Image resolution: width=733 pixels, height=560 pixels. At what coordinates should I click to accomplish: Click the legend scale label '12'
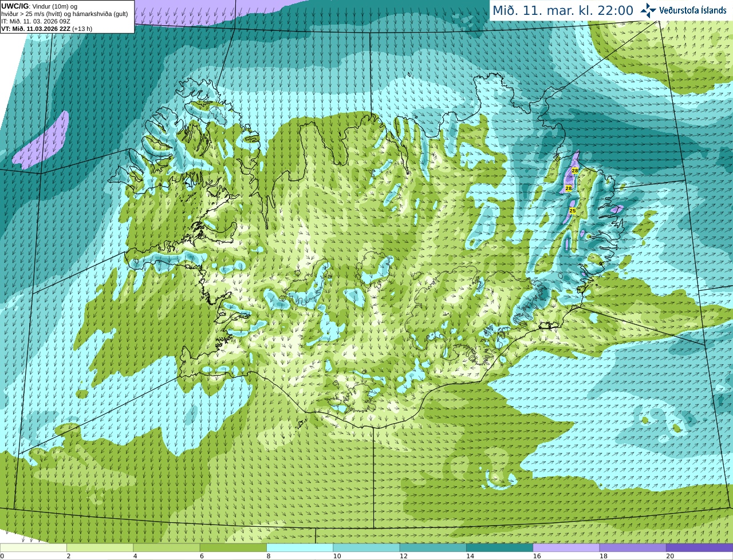403,556
